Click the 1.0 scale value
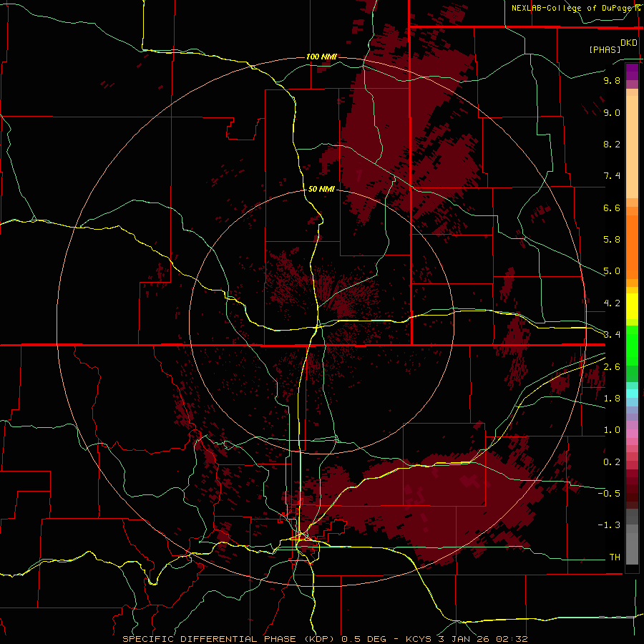Image resolution: width=644 pixels, height=644 pixels. tap(612, 430)
